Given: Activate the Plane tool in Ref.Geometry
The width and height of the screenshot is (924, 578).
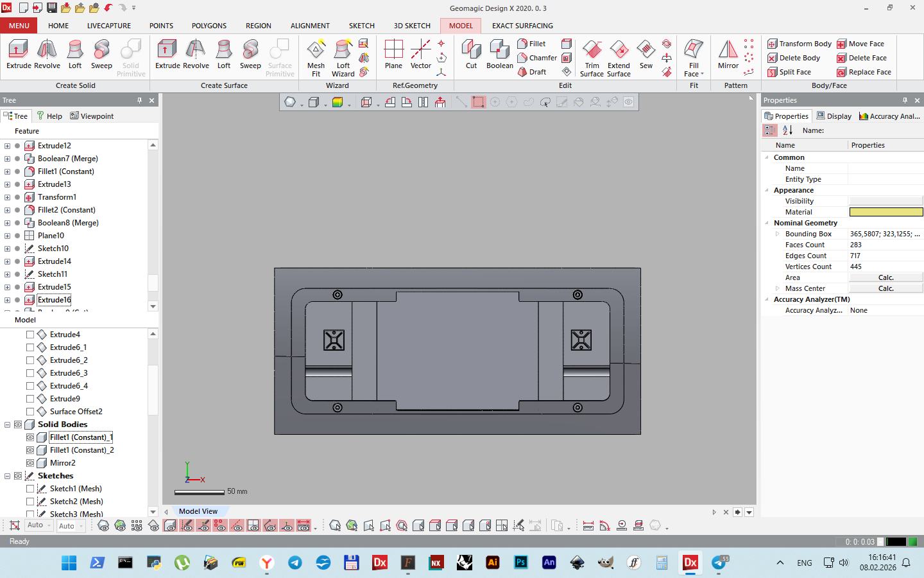Looking at the screenshot, I should pos(393,57).
